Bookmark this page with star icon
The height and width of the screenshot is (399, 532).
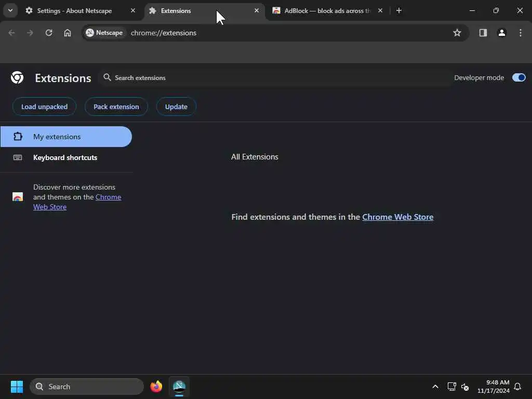pyautogui.click(x=457, y=33)
